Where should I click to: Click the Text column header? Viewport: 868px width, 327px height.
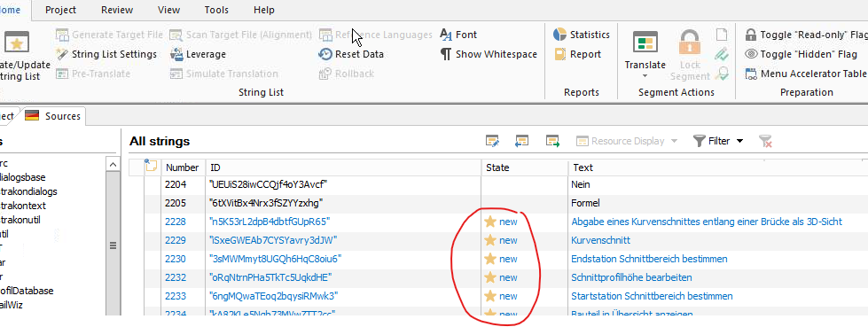[718, 167]
